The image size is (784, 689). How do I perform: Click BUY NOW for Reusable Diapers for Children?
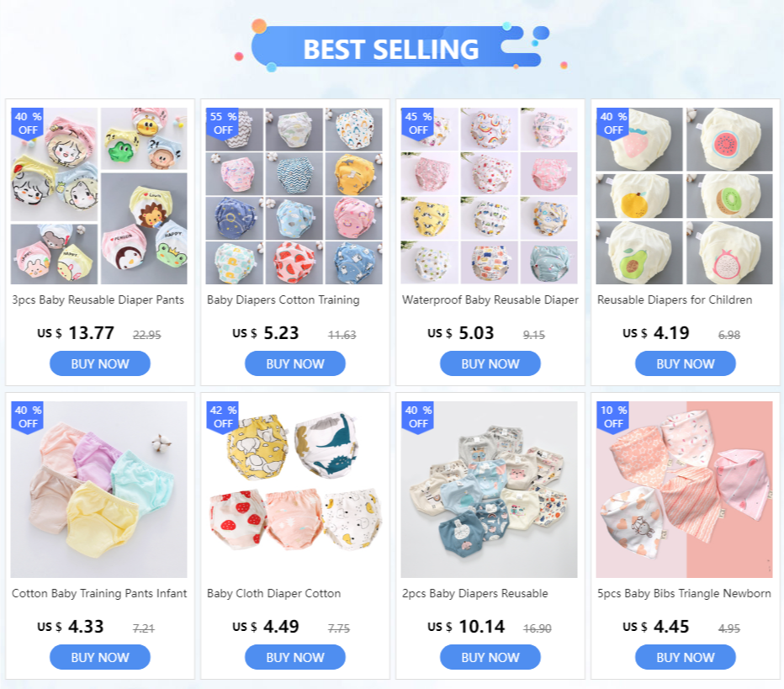(685, 363)
